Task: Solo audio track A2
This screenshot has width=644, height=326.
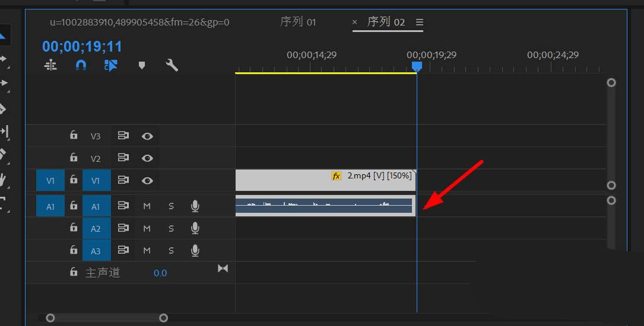Action: (172, 228)
